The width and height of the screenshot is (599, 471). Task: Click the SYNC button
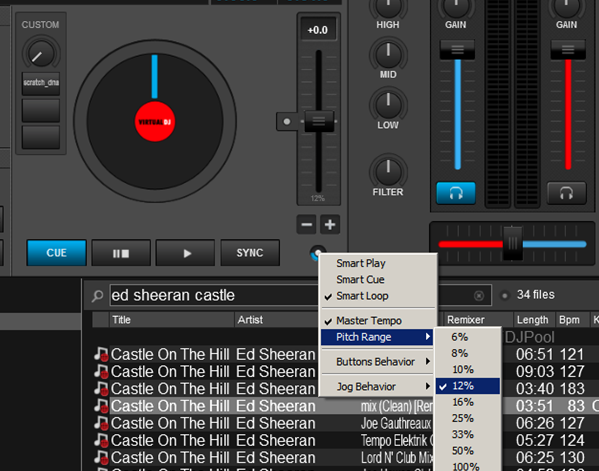click(x=250, y=252)
